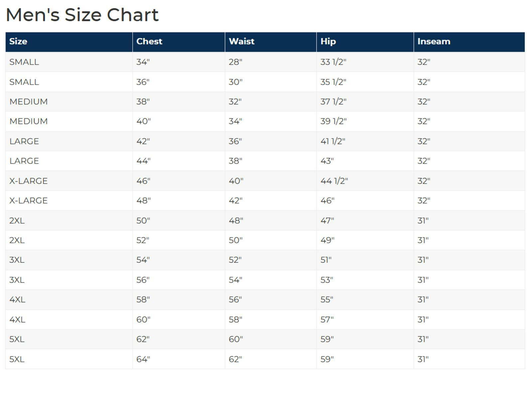
Task: Click 5XL in the row with chest 64"
Action: click(x=17, y=359)
